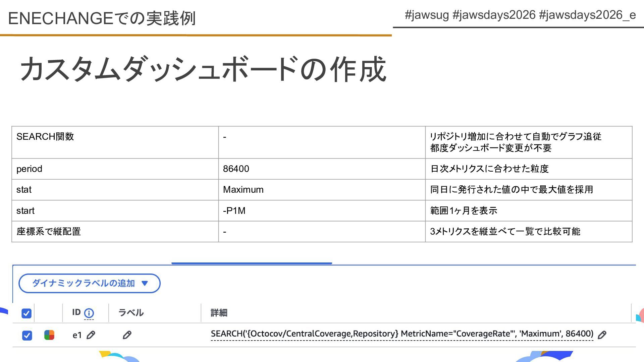Click the info icon next to ID
The image size is (644, 362).
point(89,313)
